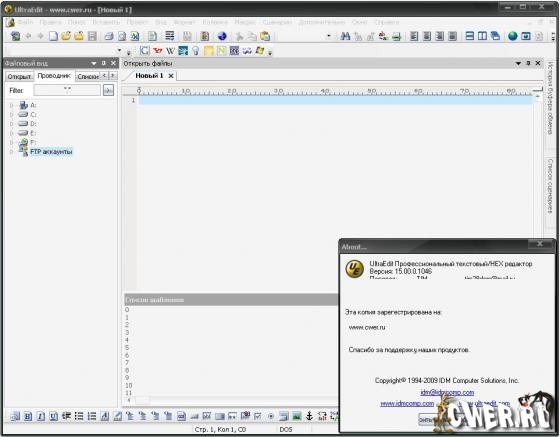This screenshot has width=560, height=437.
Task: Click the bulleted list icon in HTML toolbar
Action: tap(79, 416)
